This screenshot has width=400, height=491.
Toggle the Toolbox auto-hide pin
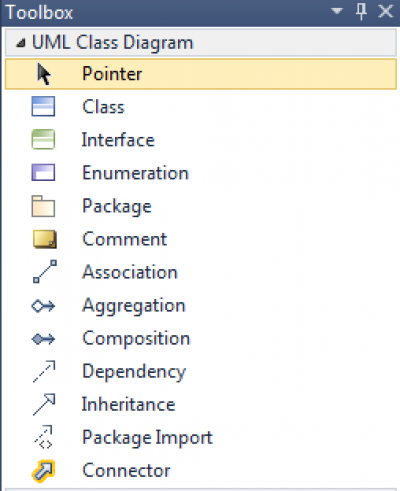[361, 12]
